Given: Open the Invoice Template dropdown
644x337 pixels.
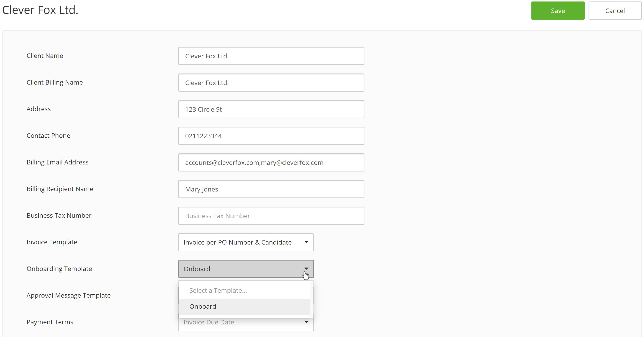Looking at the screenshot, I should click(246, 242).
